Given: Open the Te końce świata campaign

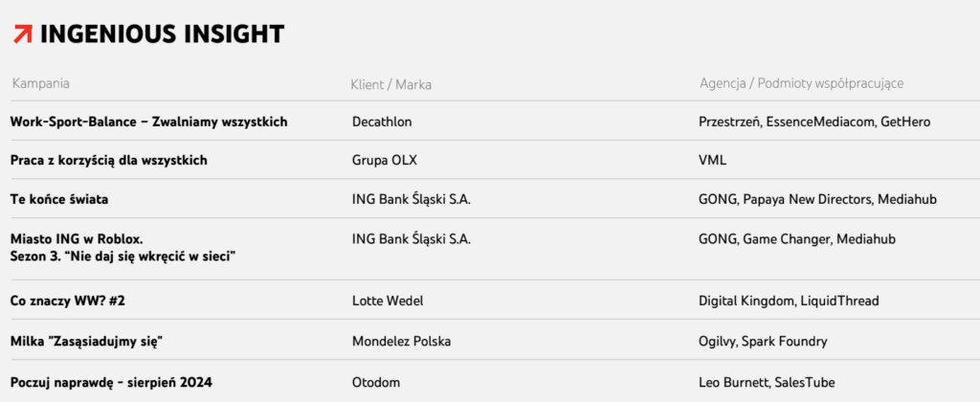Looking at the screenshot, I should [59, 199].
